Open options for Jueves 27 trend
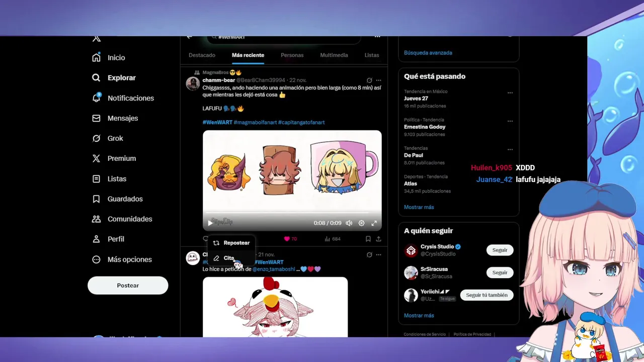 pos(510,93)
